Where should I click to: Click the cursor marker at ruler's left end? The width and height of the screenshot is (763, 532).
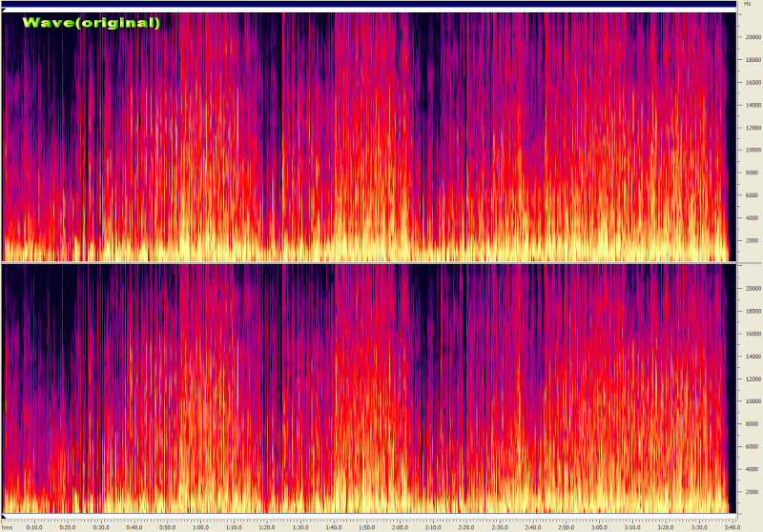4,518
